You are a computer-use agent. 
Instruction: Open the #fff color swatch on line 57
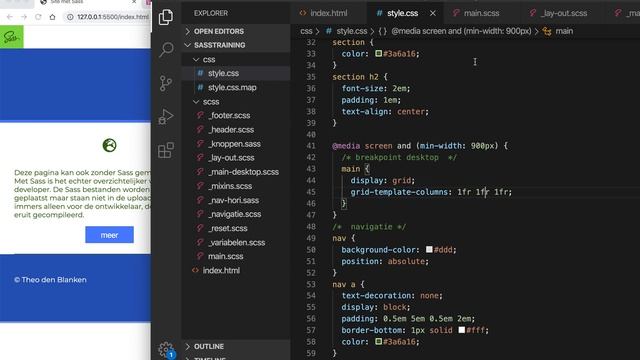pyautogui.click(x=461, y=329)
